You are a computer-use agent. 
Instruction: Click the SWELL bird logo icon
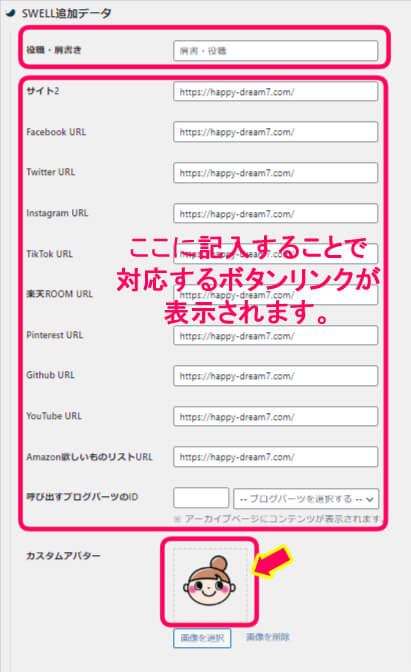point(10,13)
